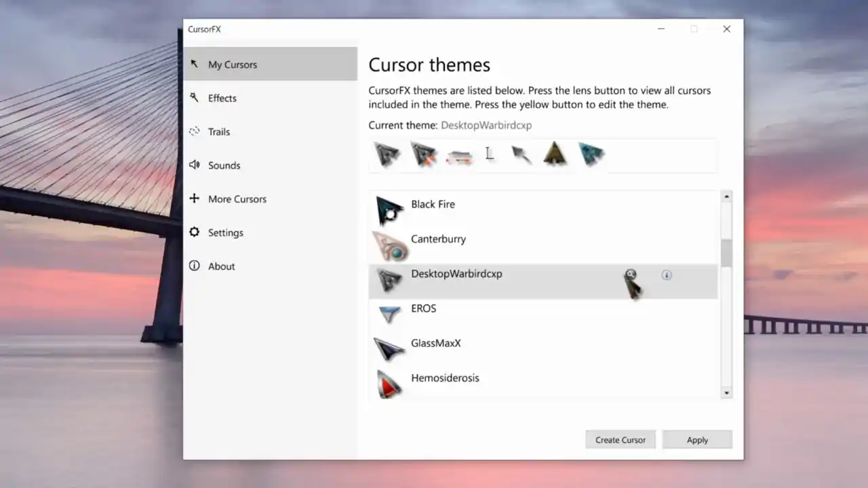Close the CursorFX window
The image size is (868, 488).
click(726, 29)
